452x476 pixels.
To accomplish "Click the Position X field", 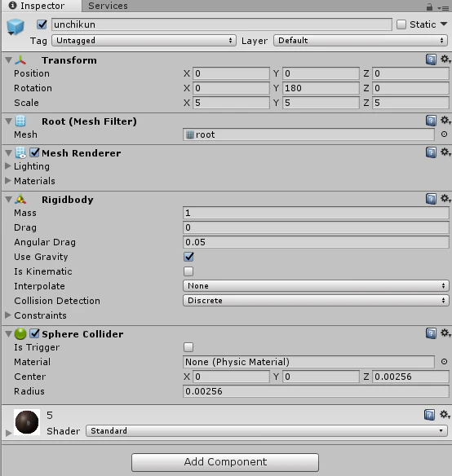I will point(231,73).
